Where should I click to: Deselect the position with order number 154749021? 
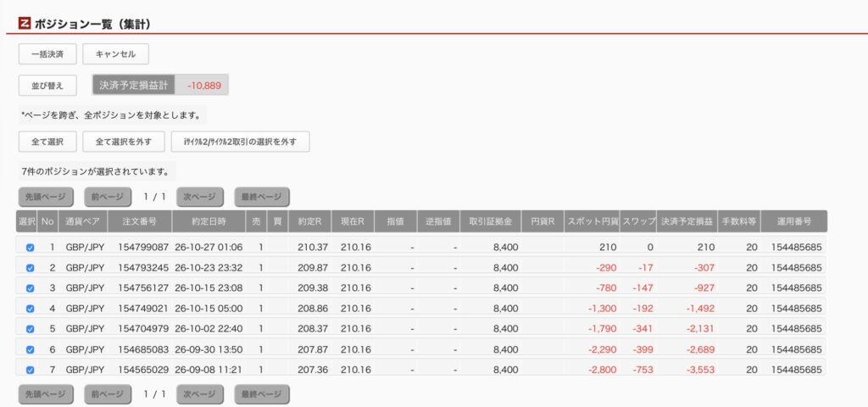click(x=30, y=309)
